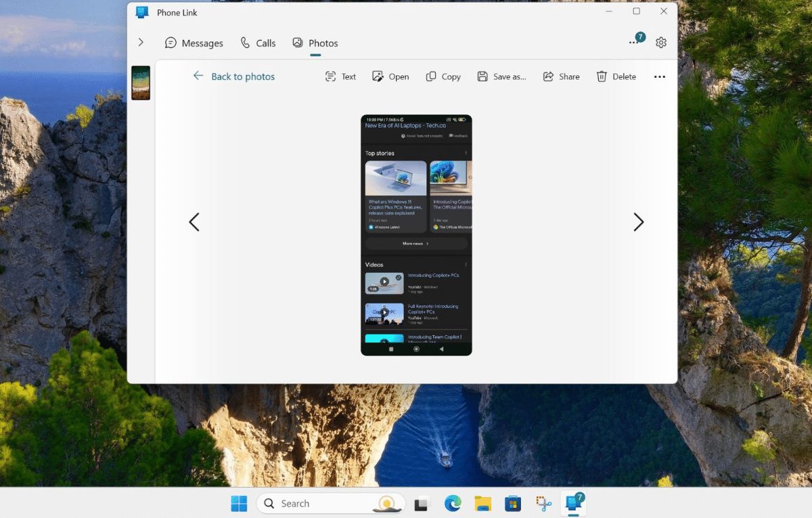Go back to photos

pyautogui.click(x=234, y=77)
